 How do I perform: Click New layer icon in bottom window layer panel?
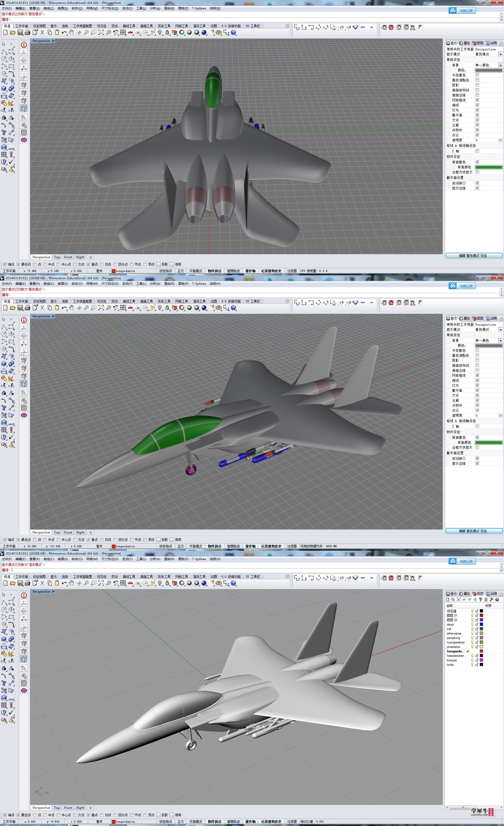tap(448, 599)
